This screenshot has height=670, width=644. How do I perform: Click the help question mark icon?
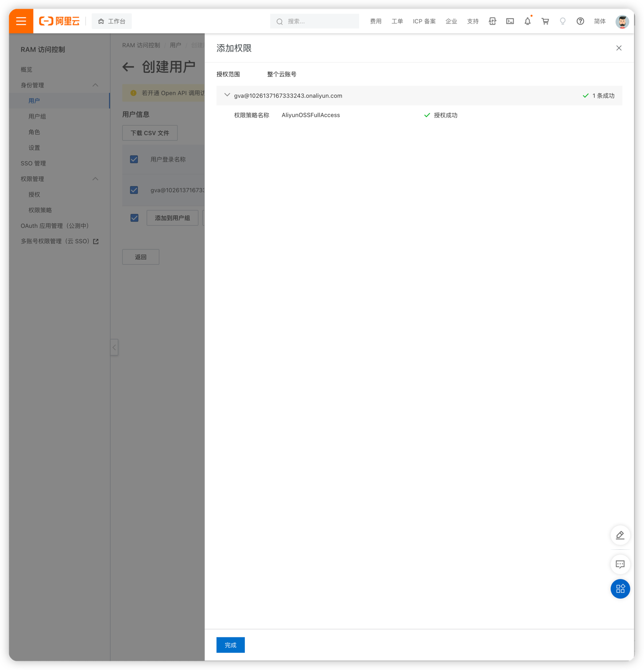(x=580, y=21)
